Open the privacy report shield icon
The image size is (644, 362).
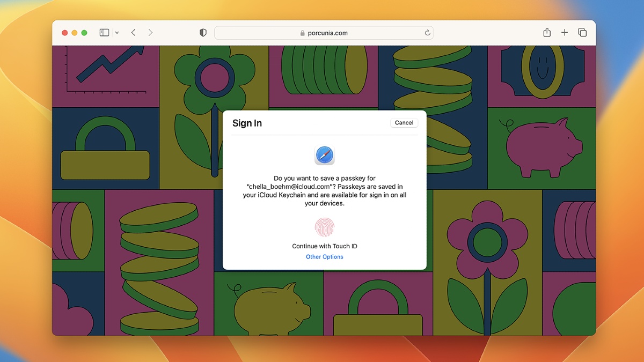[203, 33]
